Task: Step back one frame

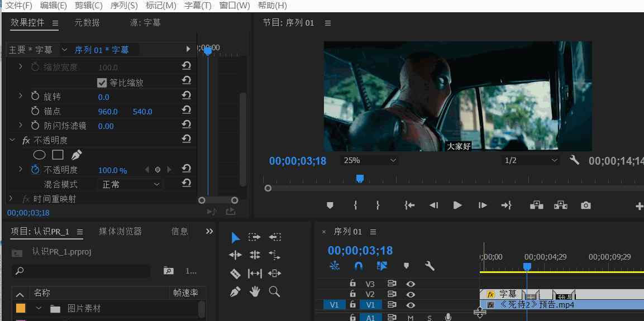Action: pos(434,205)
